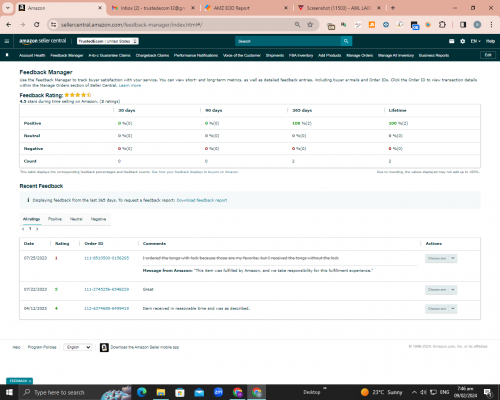Click into the Seller Central search field
This screenshot has height=400, width=500.
pyautogui.click(x=288, y=41)
